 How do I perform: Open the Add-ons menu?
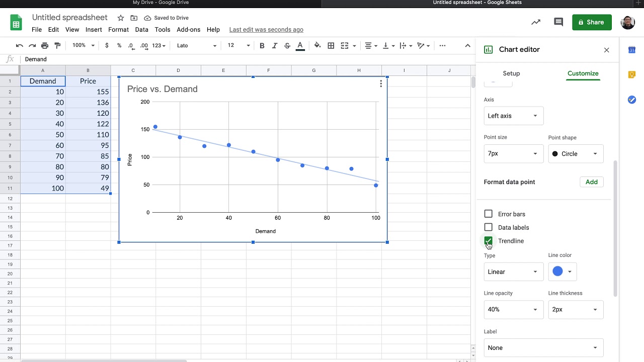click(188, 30)
